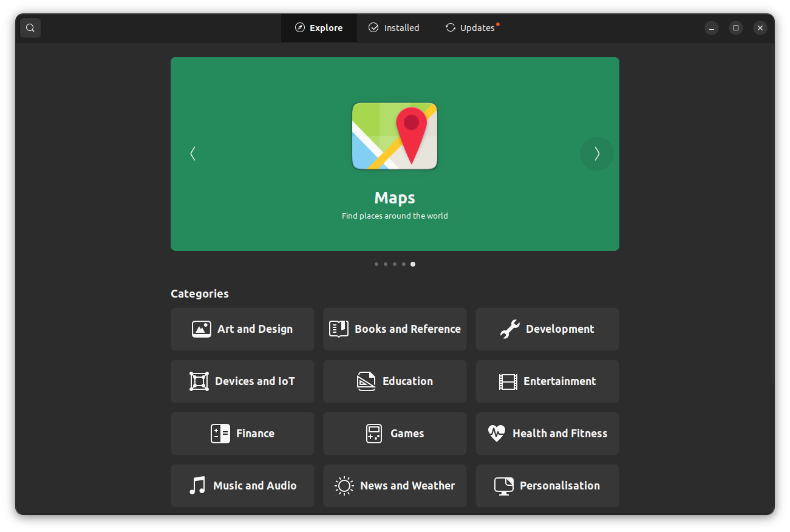Click the News and Weather sun icon
The image size is (790, 532).
(x=344, y=486)
